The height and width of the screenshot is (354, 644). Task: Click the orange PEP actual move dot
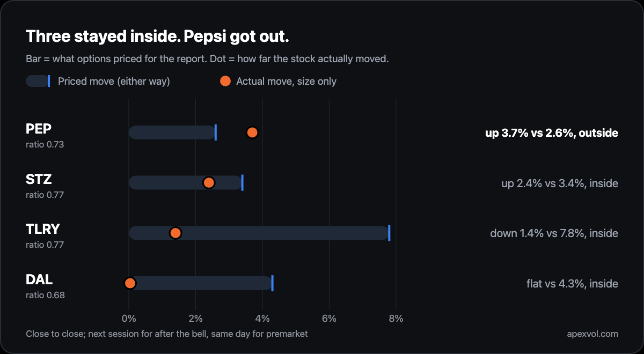(x=252, y=132)
